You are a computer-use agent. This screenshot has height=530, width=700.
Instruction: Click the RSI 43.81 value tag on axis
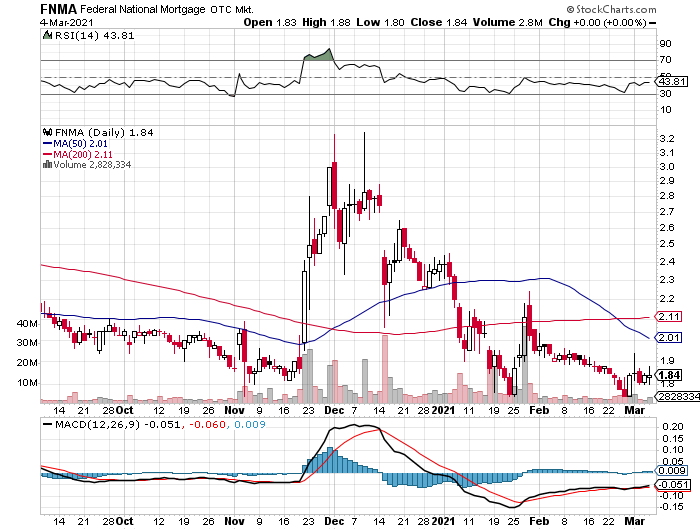pyautogui.click(x=668, y=82)
